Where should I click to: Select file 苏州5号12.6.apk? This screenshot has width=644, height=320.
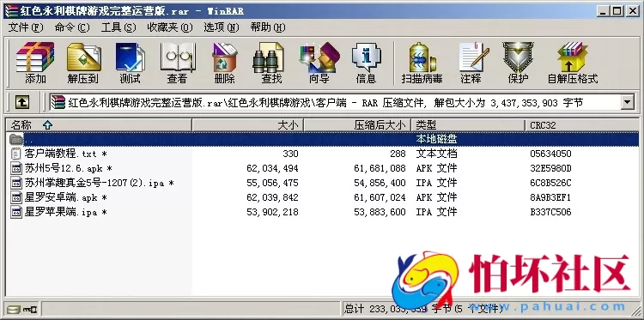(68, 168)
